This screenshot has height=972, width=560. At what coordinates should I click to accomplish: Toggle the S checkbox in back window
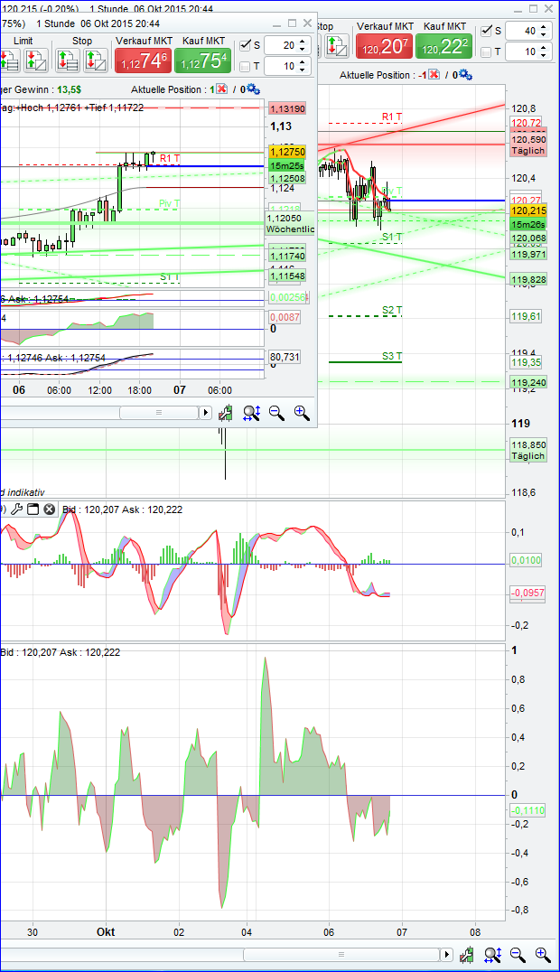[x=487, y=31]
